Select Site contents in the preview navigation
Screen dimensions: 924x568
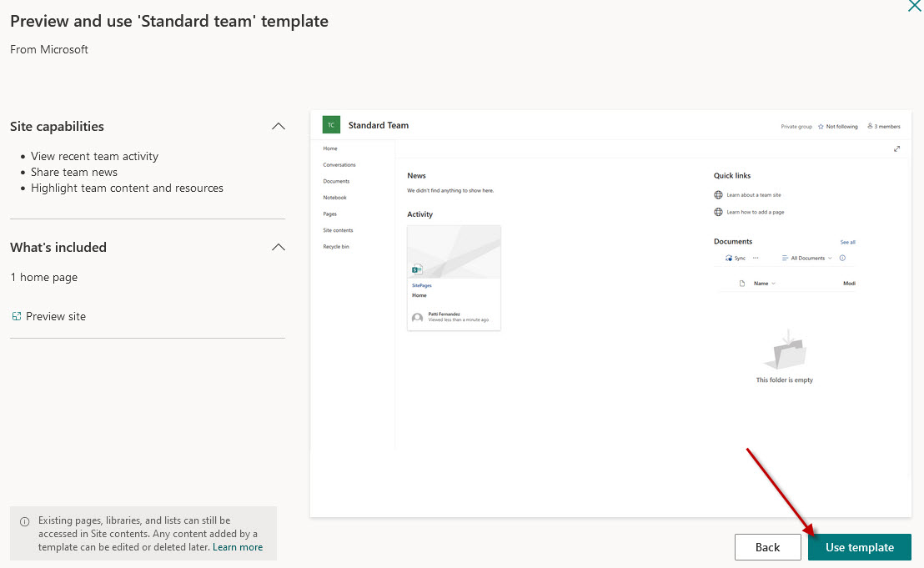338,230
